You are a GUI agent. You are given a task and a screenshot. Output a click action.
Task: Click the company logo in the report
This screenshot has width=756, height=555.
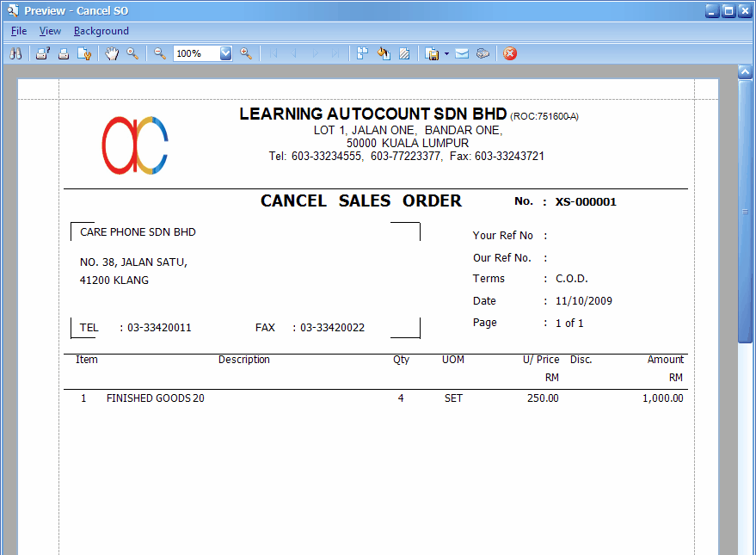(135, 145)
